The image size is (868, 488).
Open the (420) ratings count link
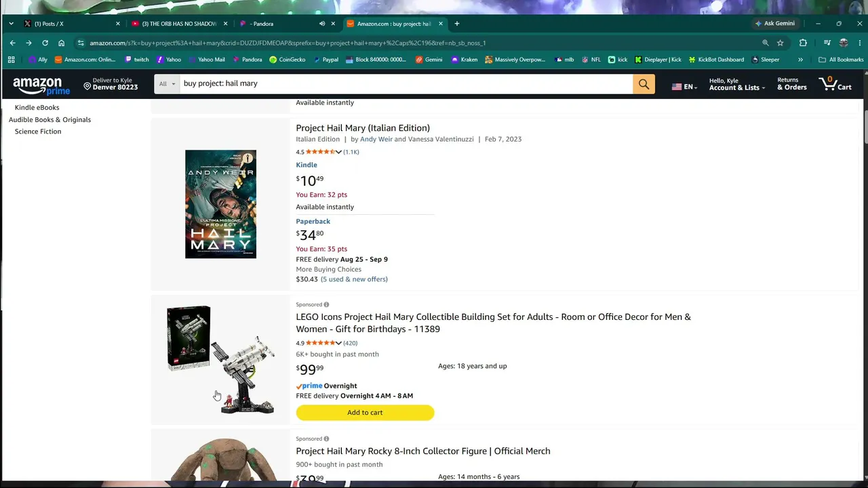click(x=351, y=344)
